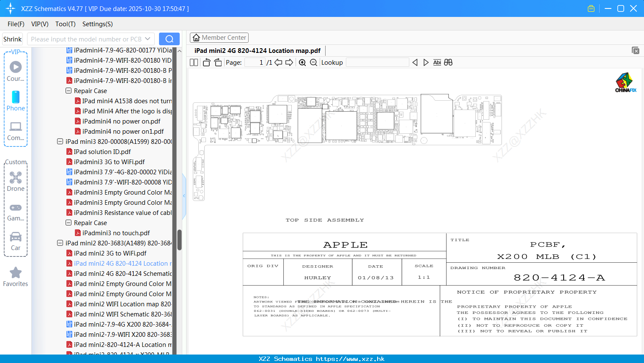Open iPadmini4 no power on.pdf
644x363 pixels.
click(x=118, y=121)
